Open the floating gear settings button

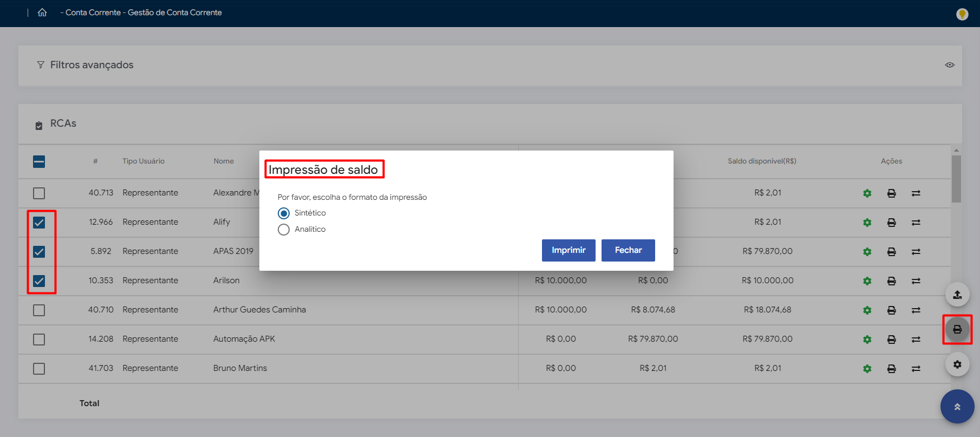[x=957, y=364]
